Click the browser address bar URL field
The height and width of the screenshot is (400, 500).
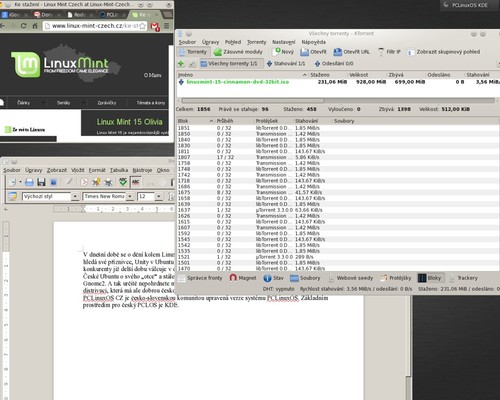tap(95, 26)
